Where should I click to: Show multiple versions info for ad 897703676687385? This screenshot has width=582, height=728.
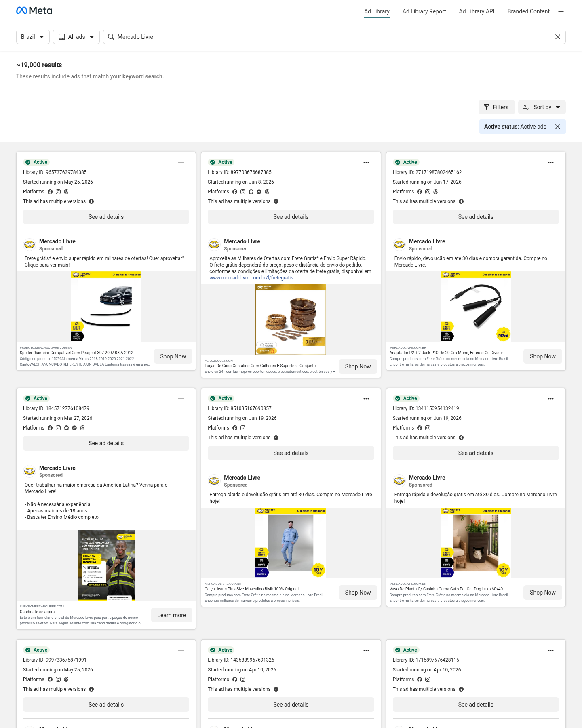click(x=276, y=201)
